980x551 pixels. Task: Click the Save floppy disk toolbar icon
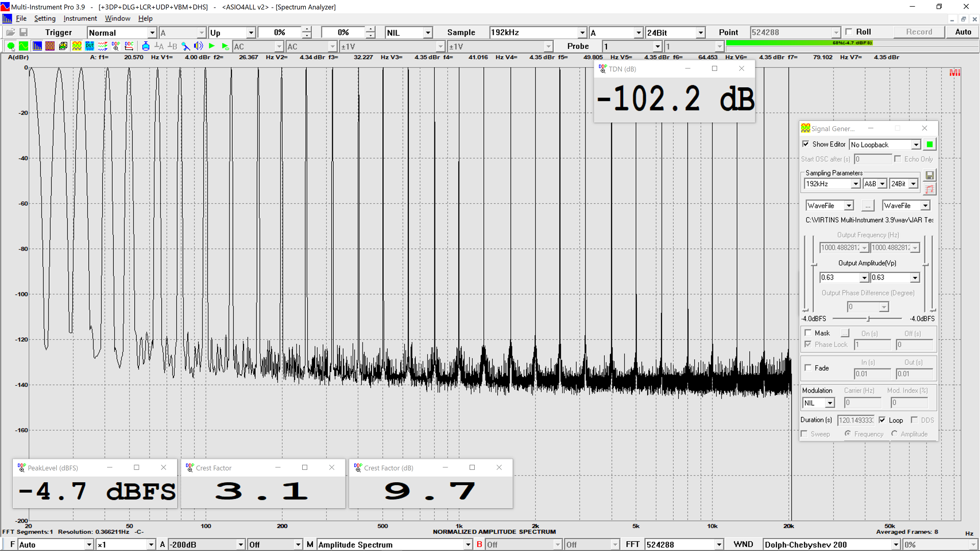coord(23,32)
